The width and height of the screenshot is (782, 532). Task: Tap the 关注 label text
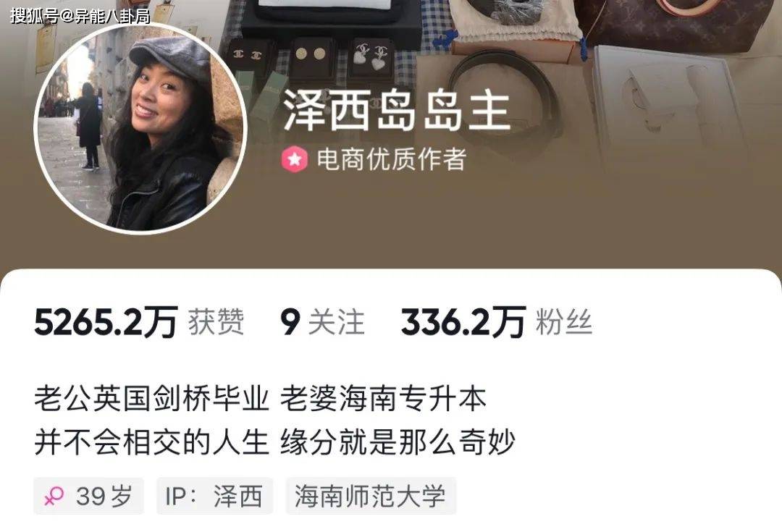(x=336, y=322)
